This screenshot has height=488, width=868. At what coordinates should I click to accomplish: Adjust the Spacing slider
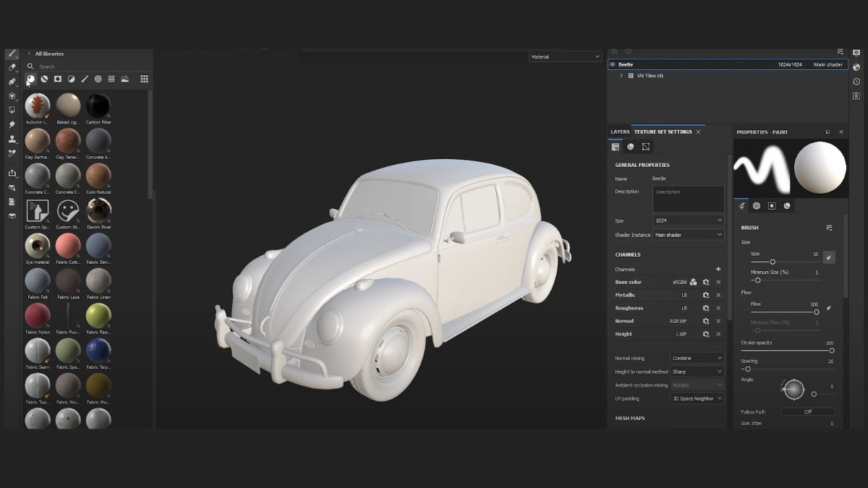[788, 369]
